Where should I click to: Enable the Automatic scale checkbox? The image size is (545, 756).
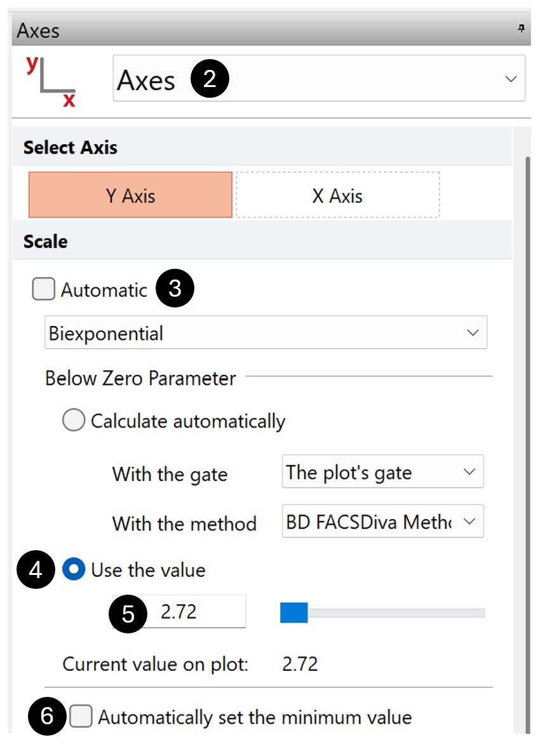coord(44,290)
